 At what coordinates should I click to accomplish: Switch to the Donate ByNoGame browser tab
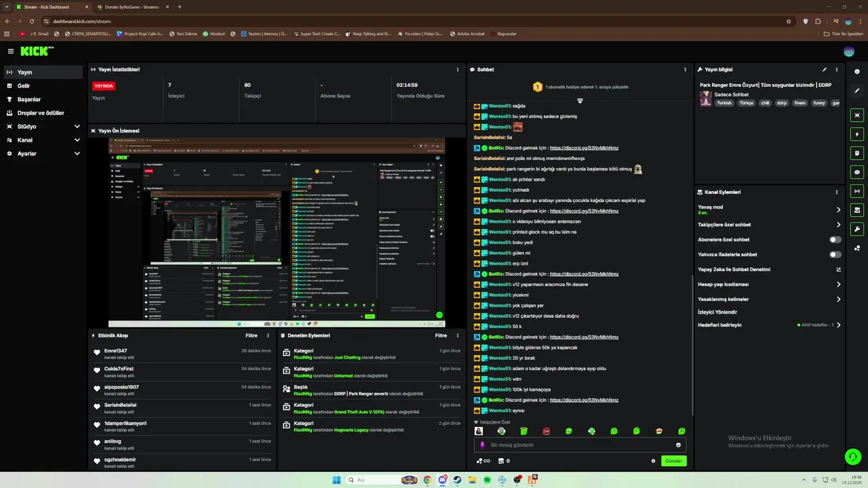coord(132,7)
